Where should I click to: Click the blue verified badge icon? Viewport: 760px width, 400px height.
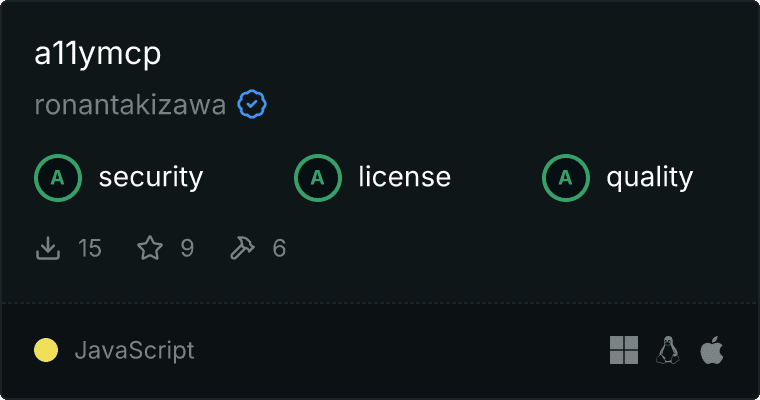pyautogui.click(x=252, y=104)
